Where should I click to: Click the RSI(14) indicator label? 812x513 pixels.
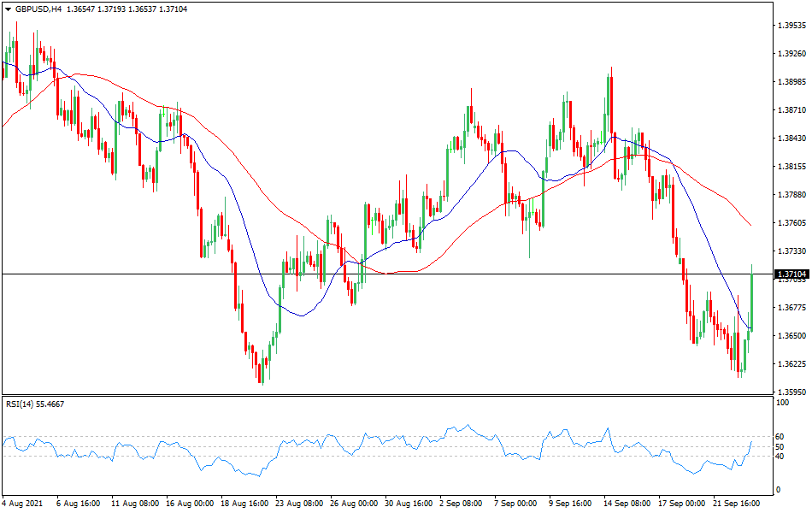(40, 404)
